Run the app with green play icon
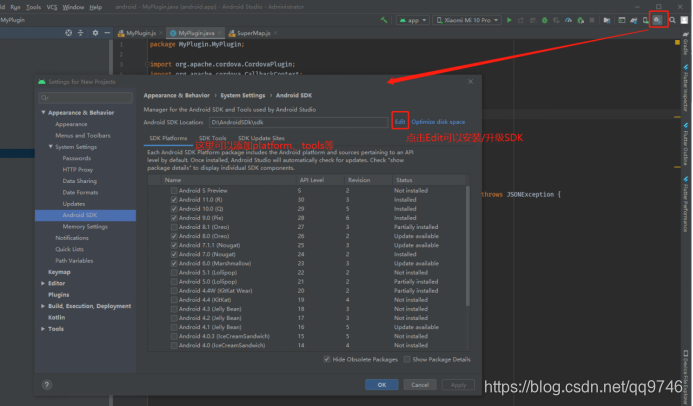The height and width of the screenshot is (406, 693). point(509,20)
